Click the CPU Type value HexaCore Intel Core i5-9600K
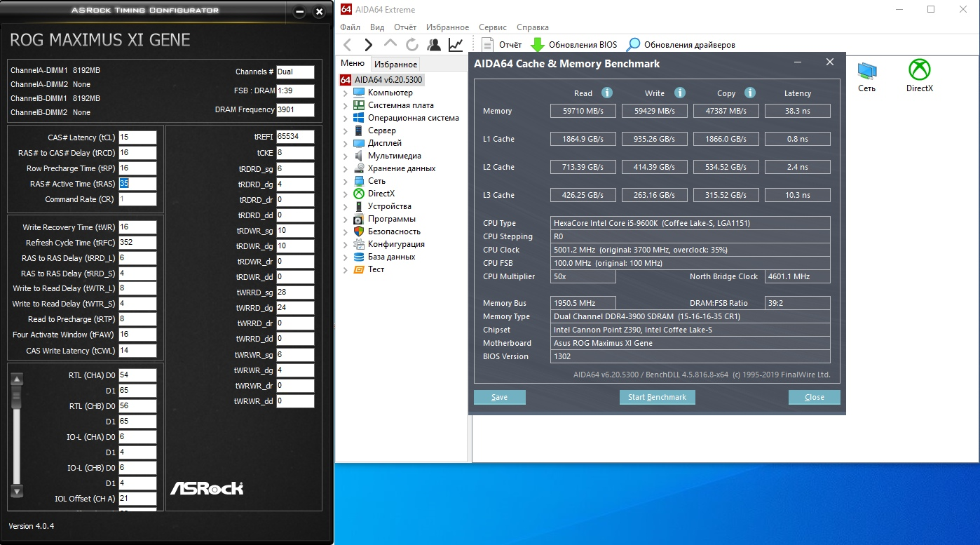This screenshot has width=980, height=545. (690, 223)
